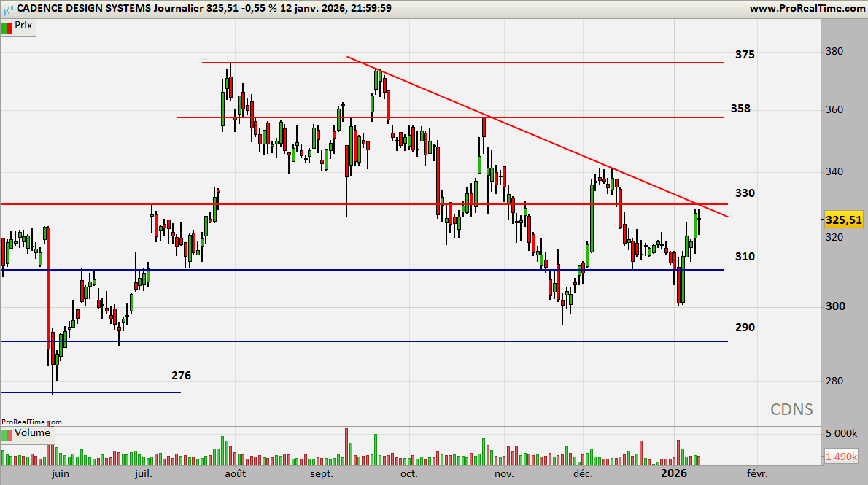
Task: Open the Volume panel label
Action: tap(33, 433)
